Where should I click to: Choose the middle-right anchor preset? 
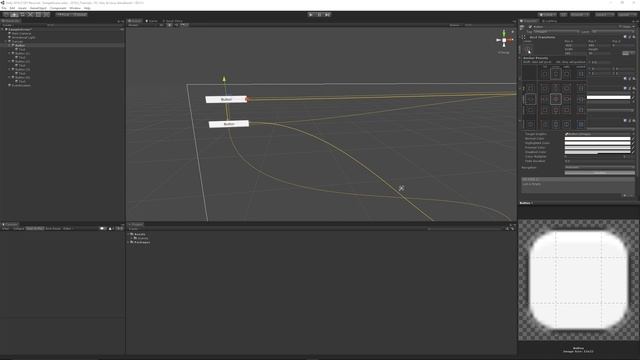[x=567, y=99]
